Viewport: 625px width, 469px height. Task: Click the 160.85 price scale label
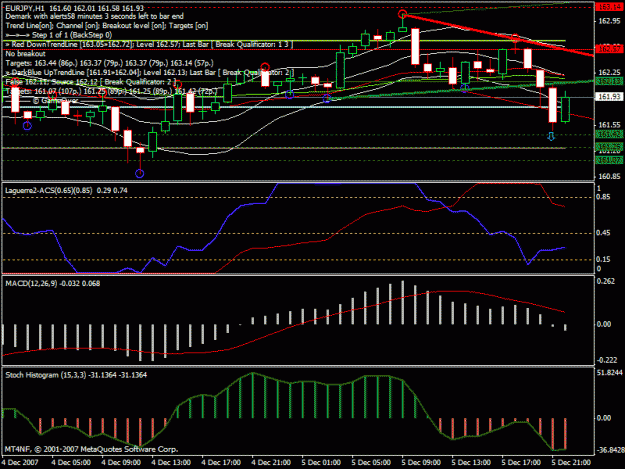coord(609,176)
